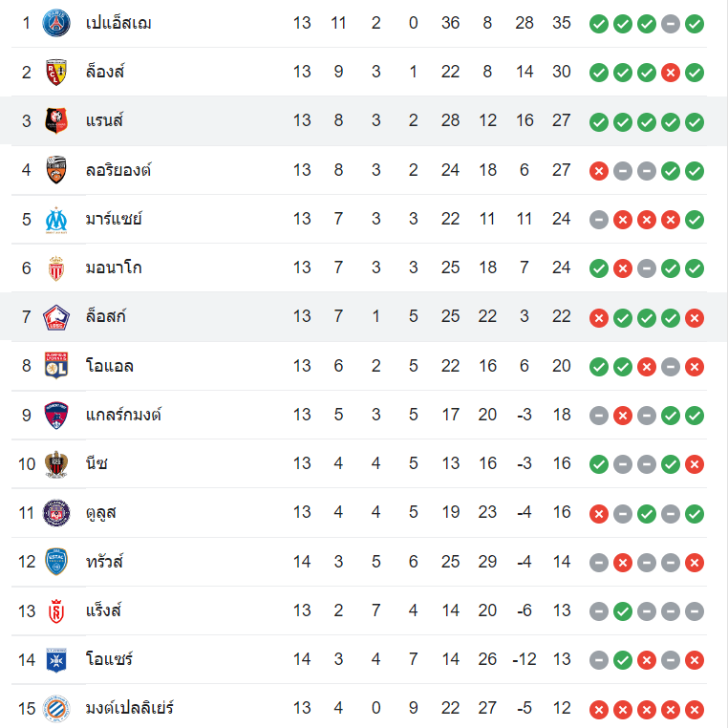Click the Marseille club crest icon
This screenshot has height=728, width=728.
(x=56, y=219)
